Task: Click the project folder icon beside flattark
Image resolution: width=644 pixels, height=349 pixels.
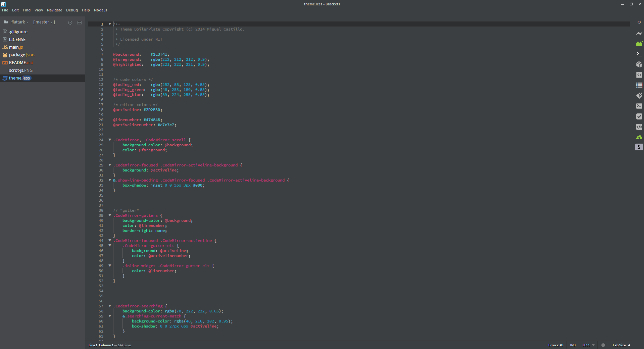Action: pos(6,22)
